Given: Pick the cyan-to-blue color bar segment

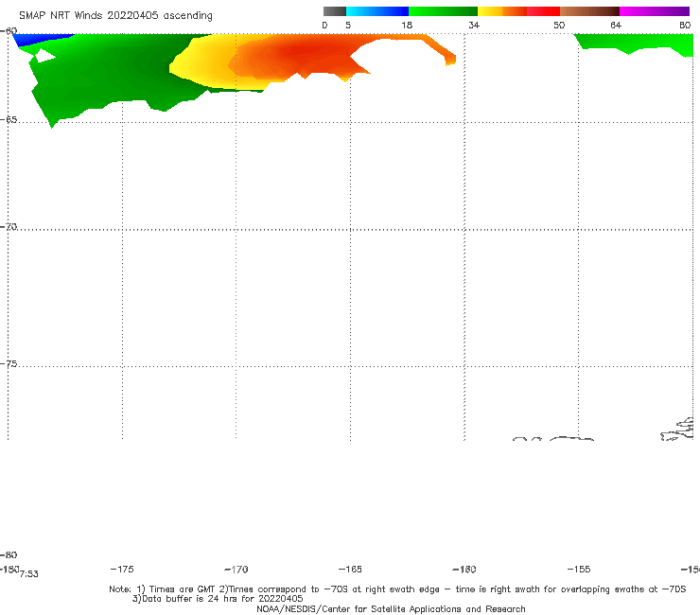Looking at the screenshot, I should 377,11.
